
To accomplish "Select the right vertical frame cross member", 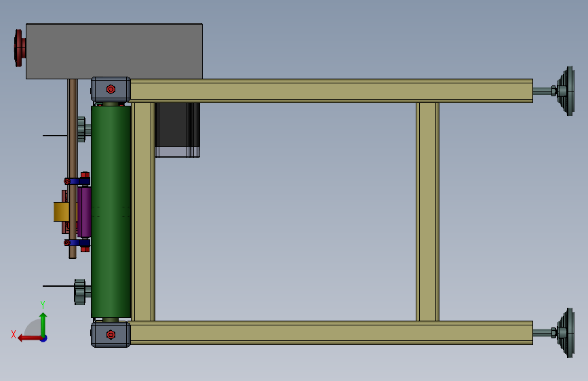I will (x=427, y=212).
